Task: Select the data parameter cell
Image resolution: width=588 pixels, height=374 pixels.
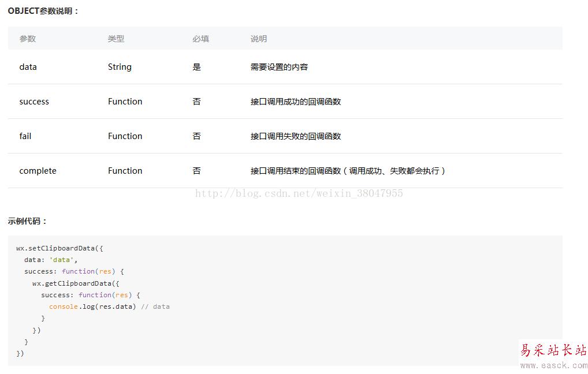Action: pyautogui.click(x=28, y=67)
